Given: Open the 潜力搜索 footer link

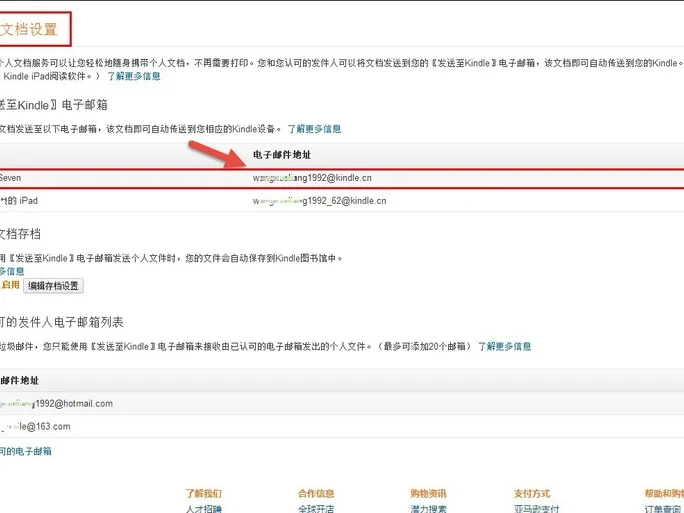Looking at the screenshot, I should point(428,509).
